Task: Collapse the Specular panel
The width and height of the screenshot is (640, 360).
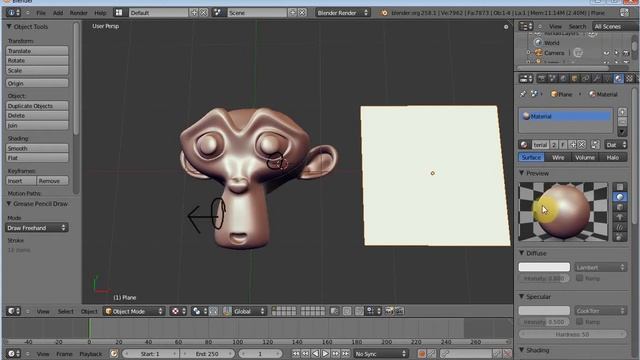Action: coord(522,296)
